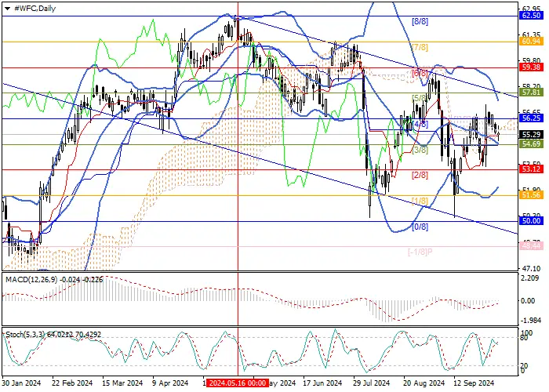Click the [6/8] Murrey level label

point(420,73)
